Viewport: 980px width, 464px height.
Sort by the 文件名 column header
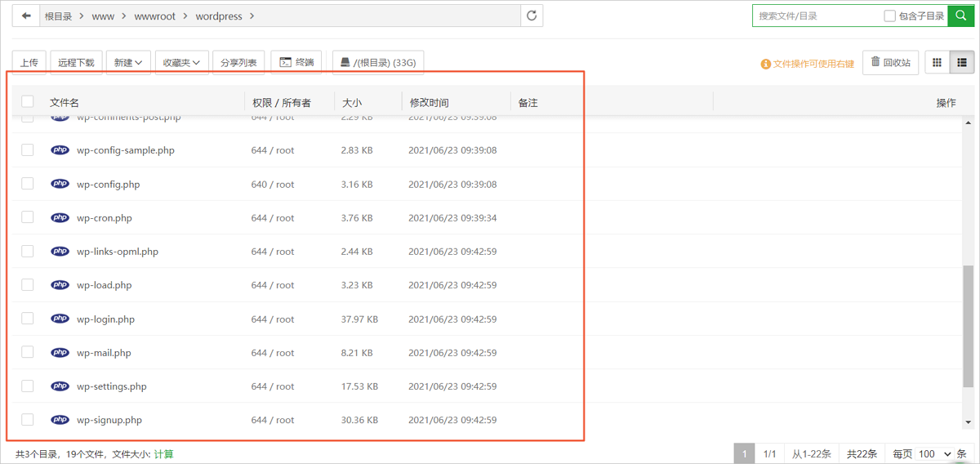point(65,102)
